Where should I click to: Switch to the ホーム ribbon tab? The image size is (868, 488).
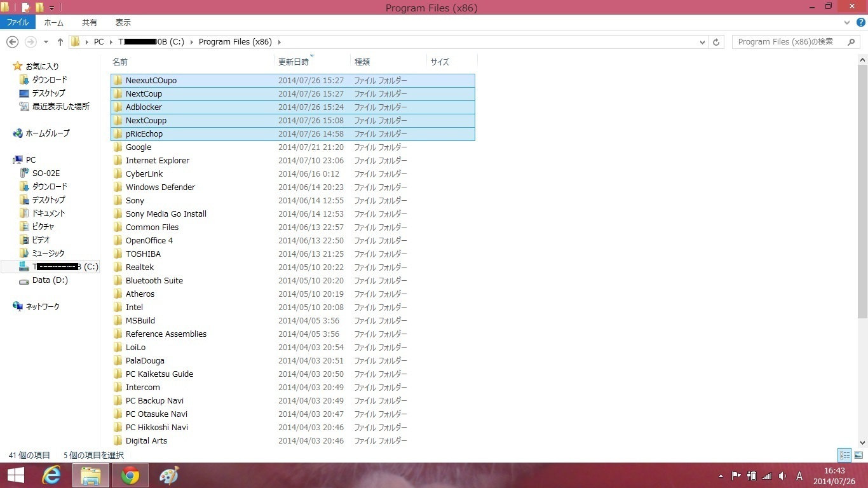[x=53, y=22]
